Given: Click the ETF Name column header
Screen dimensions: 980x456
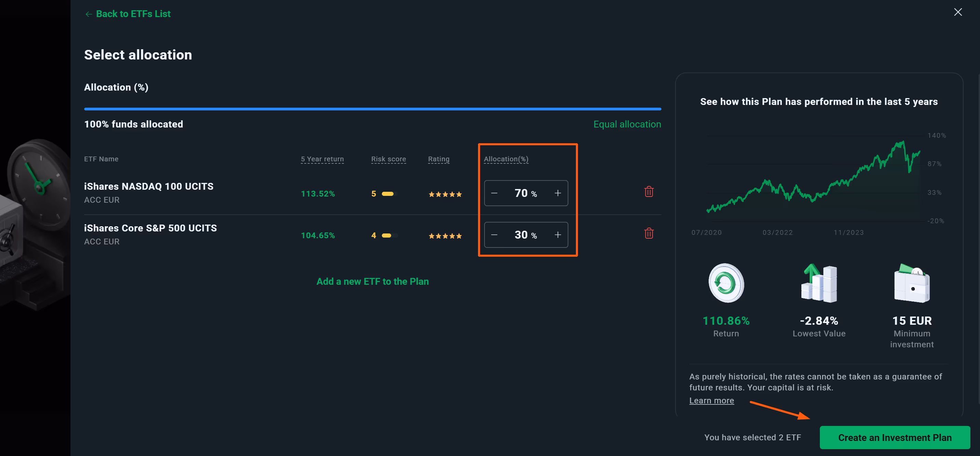Looking at the screenshot, I should (x=101, y=159).
